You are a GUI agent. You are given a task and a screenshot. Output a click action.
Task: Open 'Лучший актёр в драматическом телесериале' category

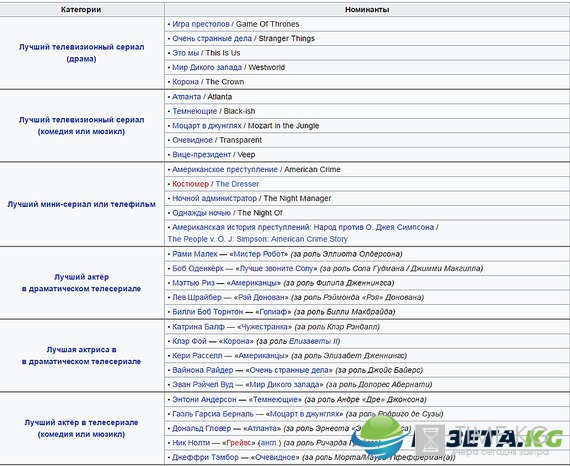[x=81, y=283]
